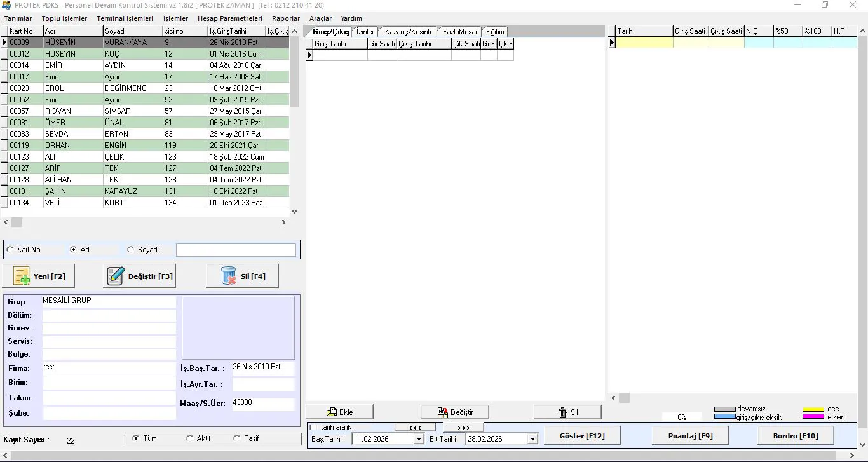Click the Değiştir [F3] pencil edit icon
868x462 pixels.
coord(116,276)
